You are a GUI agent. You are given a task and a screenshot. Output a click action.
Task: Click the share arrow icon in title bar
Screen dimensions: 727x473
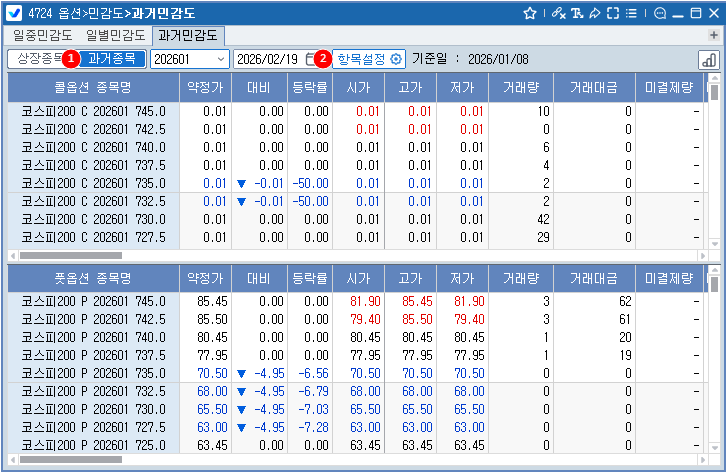(x=593, y=13)
